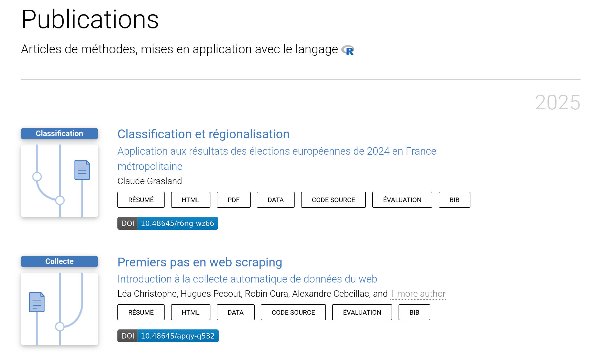Click DOI badge 10.48645/apqy-q532
This screenshot has height=364, width=602.
(168, 336)
